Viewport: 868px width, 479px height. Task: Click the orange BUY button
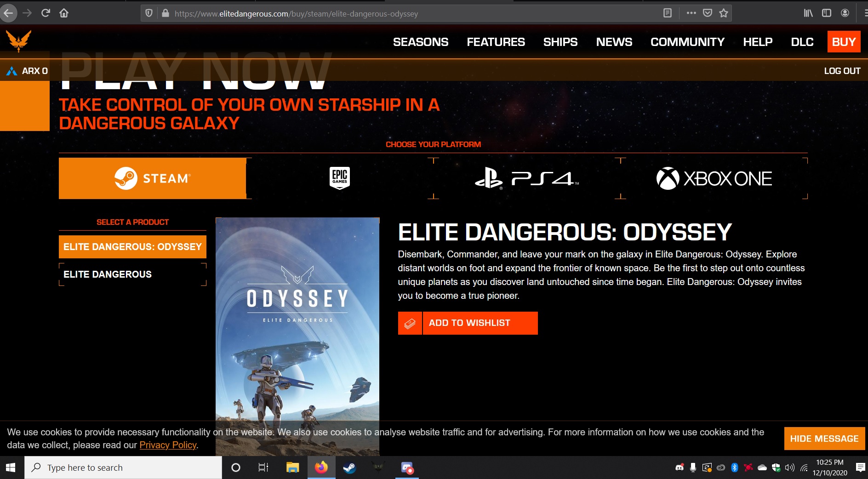coord(844,42)
